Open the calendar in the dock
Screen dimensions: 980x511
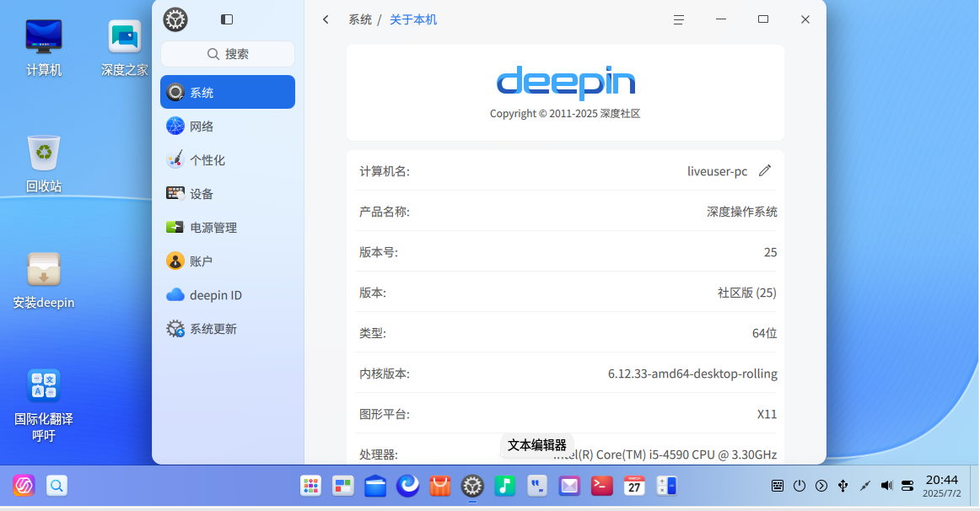pos(634,486)
